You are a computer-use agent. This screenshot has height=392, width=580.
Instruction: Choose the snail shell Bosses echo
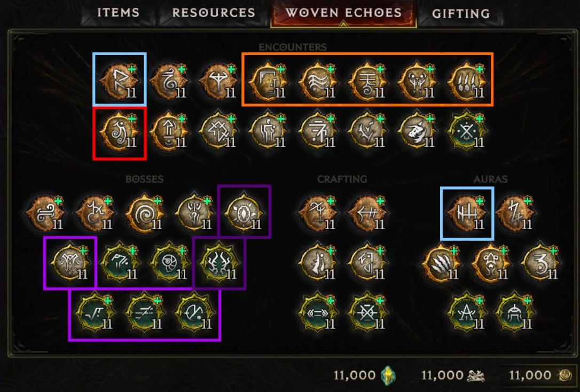click(x=169, y=263)
